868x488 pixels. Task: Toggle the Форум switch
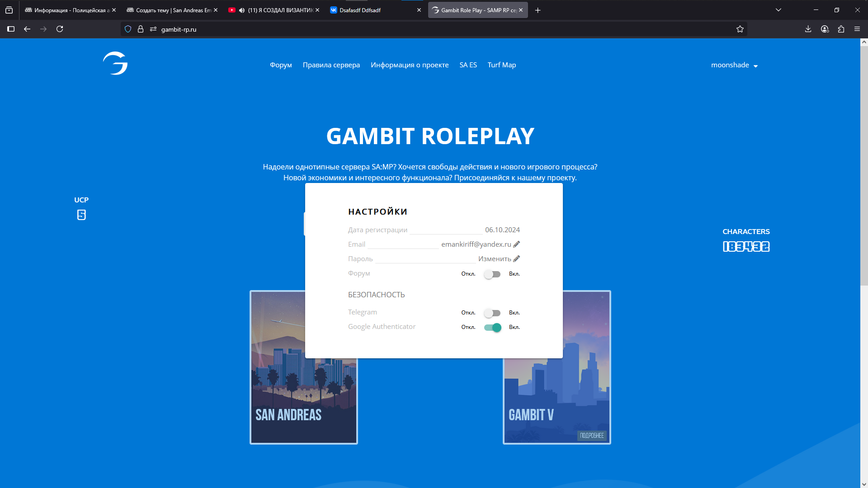pos(492,274)
